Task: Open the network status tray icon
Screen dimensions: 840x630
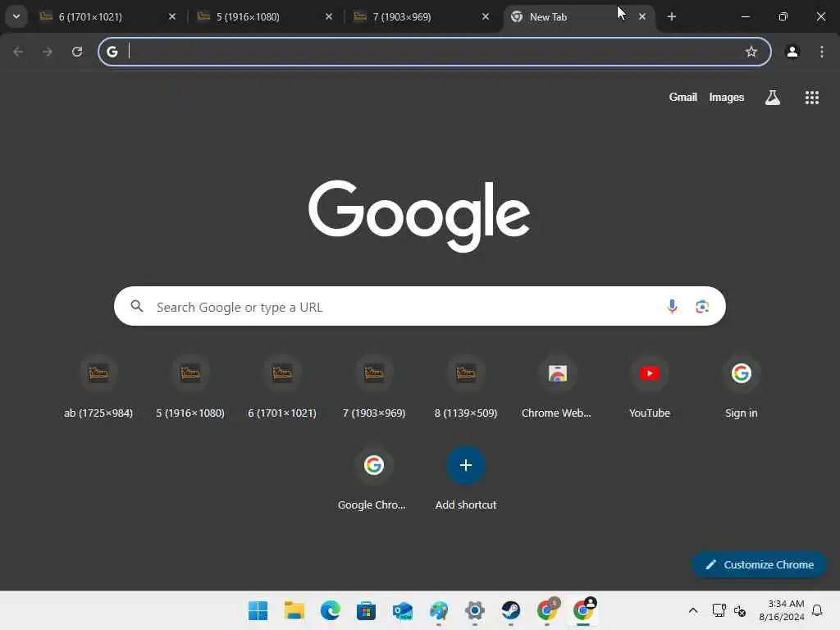Action: 719,610
